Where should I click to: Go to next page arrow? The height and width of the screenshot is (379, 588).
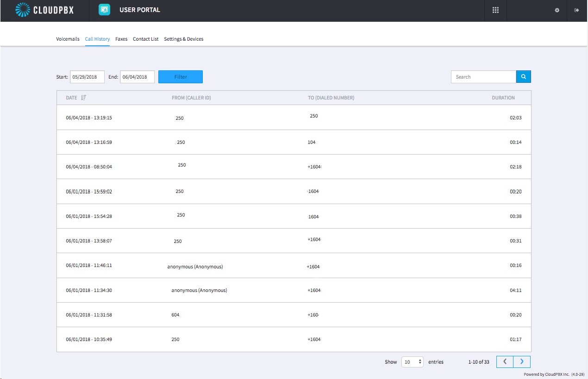click(522, 362)
